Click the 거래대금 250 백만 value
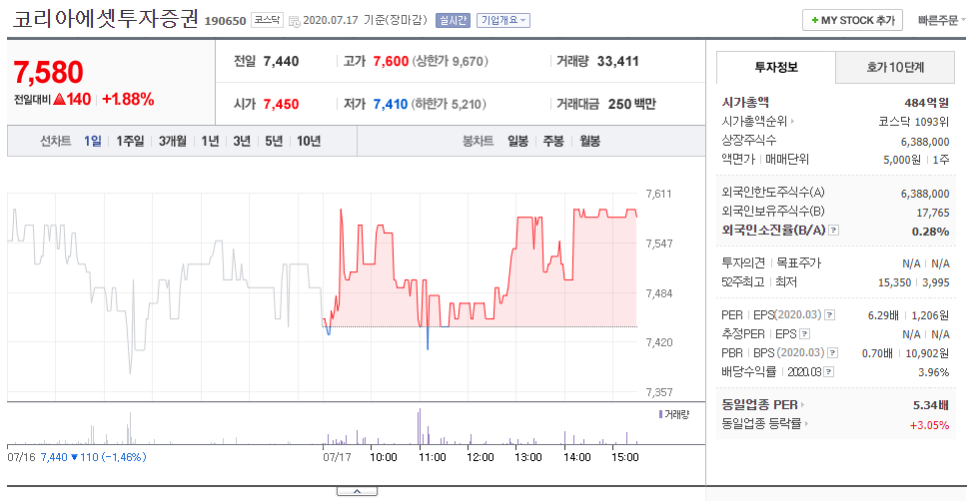This screenshot has height=501, width=980. tap(632, 105)
